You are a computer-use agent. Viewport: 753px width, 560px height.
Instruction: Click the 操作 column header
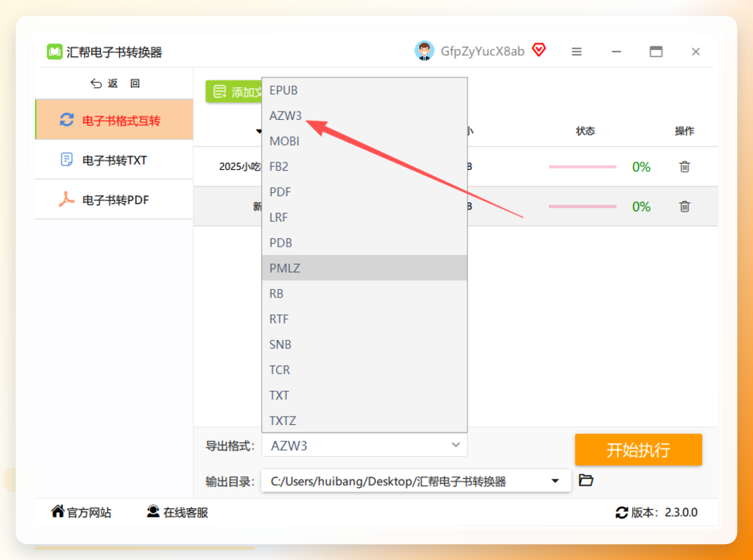tap(685, 131)
